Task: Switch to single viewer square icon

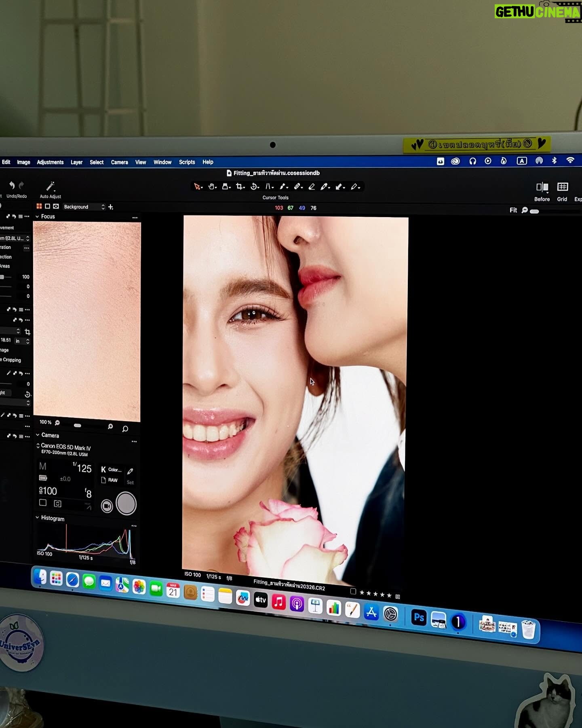Action: 47,206
